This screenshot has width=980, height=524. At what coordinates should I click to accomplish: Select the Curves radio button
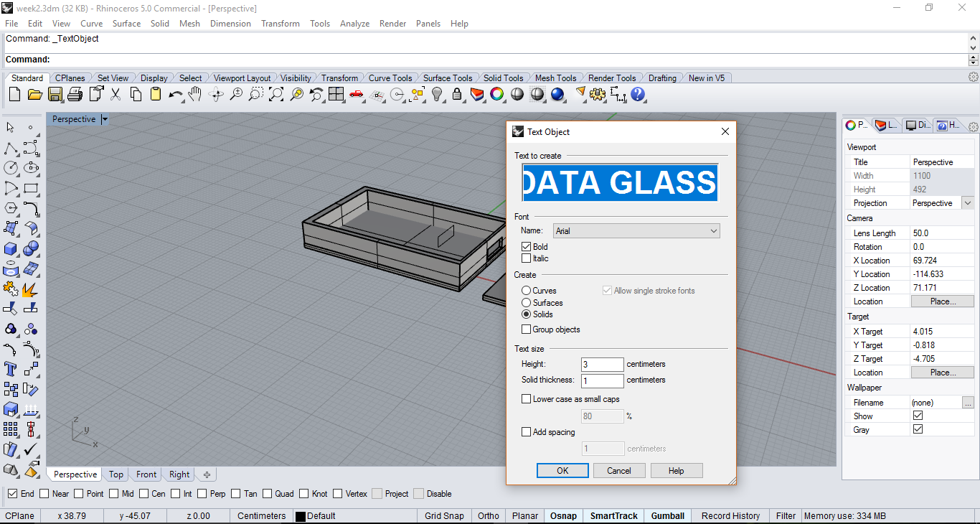[x=527, y=291]
